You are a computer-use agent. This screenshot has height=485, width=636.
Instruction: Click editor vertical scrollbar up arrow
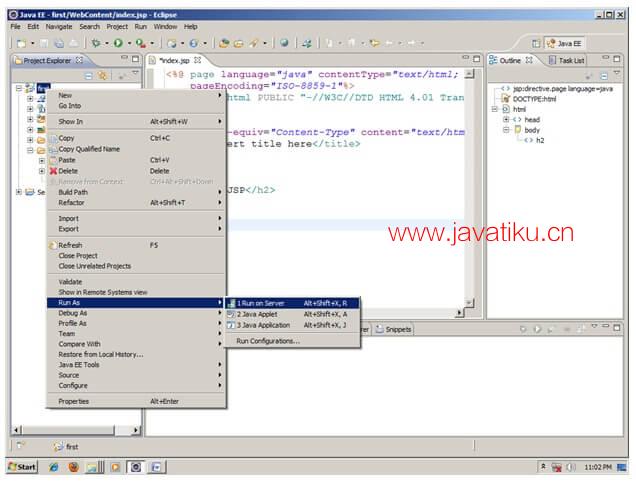469,74
